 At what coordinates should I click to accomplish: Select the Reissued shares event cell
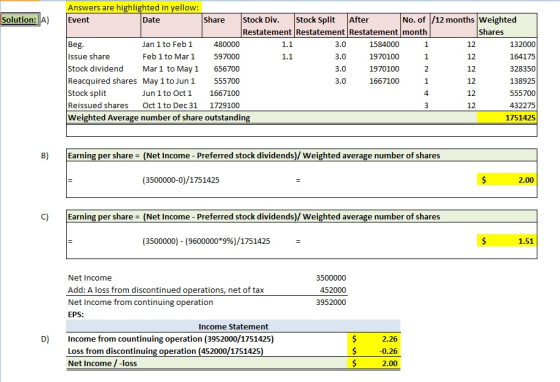(98, 105)
